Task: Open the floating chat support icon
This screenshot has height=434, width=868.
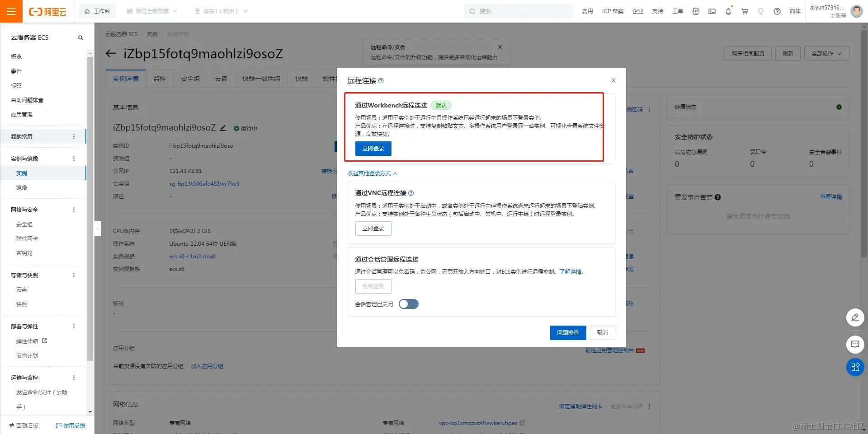Action: tap(855, 345)
